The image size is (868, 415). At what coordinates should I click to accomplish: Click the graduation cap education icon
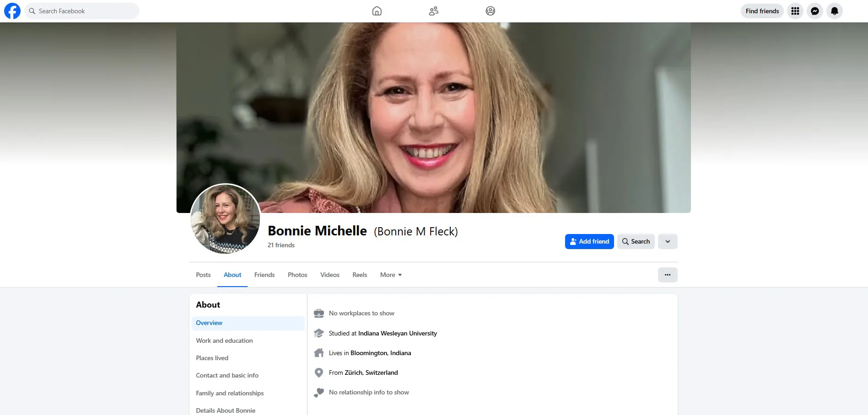click(x=319, y=333)
